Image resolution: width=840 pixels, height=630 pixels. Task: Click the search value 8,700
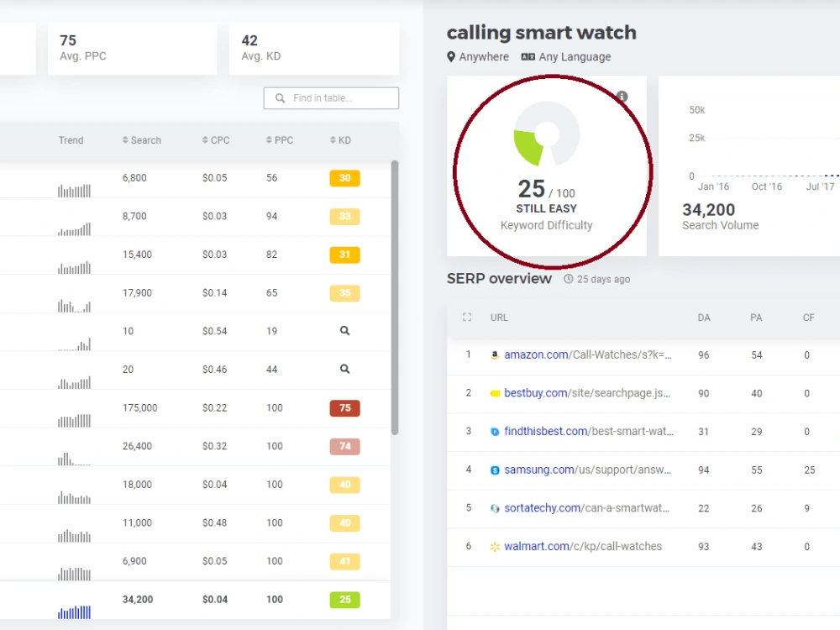[134, 217]
